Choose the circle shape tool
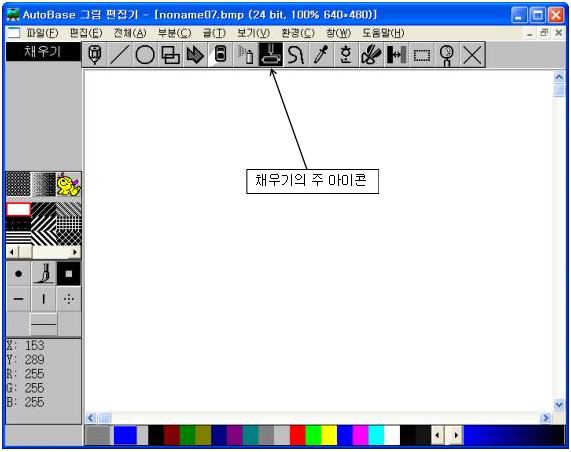 pos(145,55)
